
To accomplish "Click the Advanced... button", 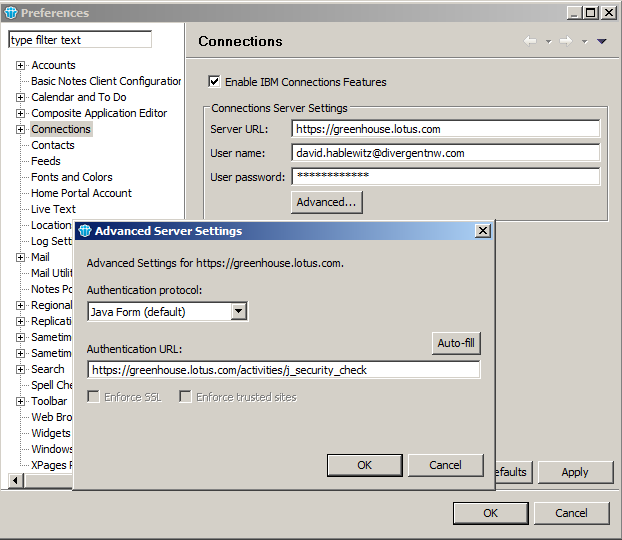I will [326, 202].
